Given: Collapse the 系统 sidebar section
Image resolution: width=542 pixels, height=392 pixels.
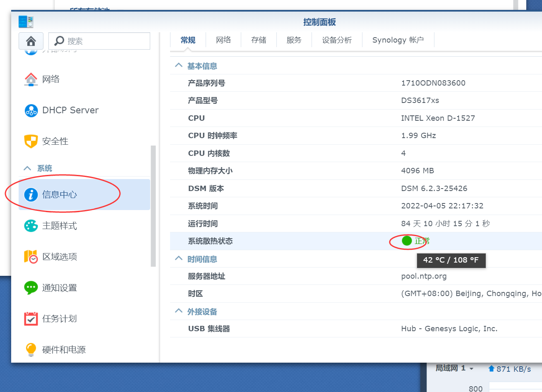Looking at the screenshot, I should pos(27,168).
